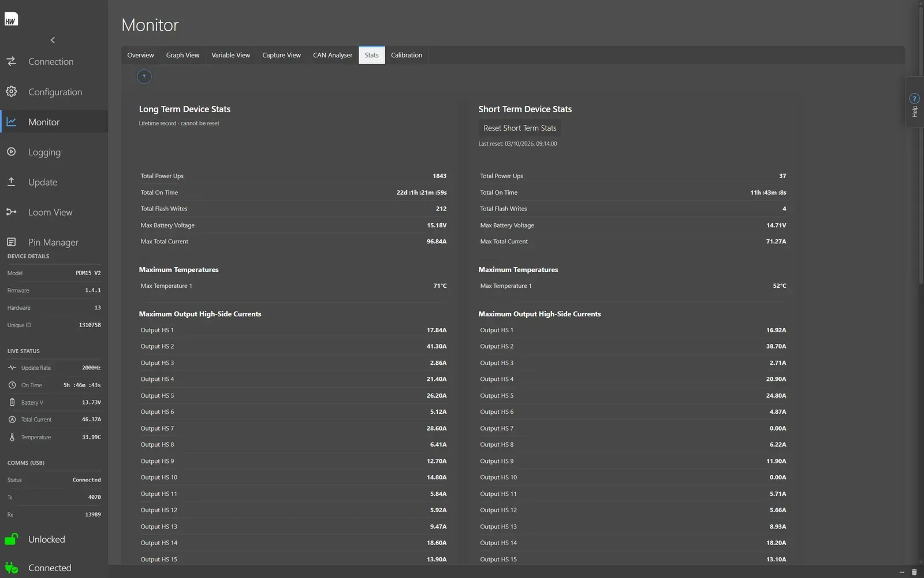Select the Monitor graph icon
The width and height of the screenshot is (924, 578).
(12, 121)
